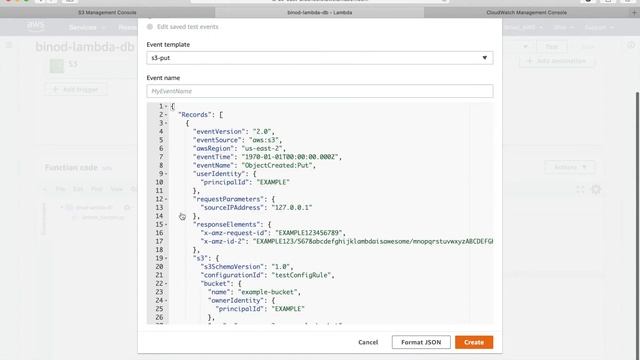640x360 pixels.
Task: Open the code editor settings gear icon
Action: coord(596,189)
